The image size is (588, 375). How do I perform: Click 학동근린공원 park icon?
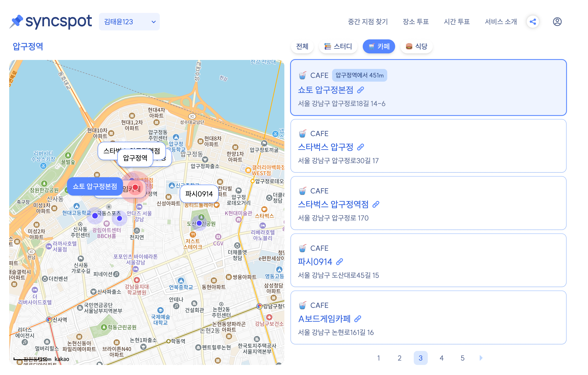104,327
